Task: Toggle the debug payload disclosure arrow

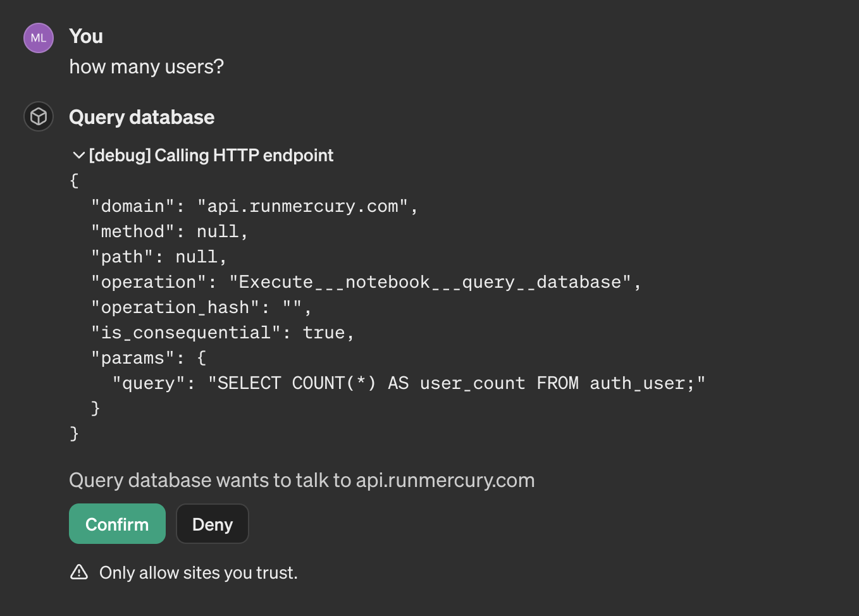Action: tap(78, 155)
